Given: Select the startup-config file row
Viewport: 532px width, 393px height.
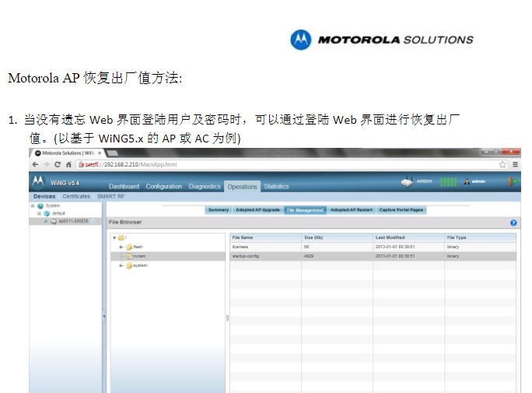Looking at the screenshot, I should [x=373, y=256].
